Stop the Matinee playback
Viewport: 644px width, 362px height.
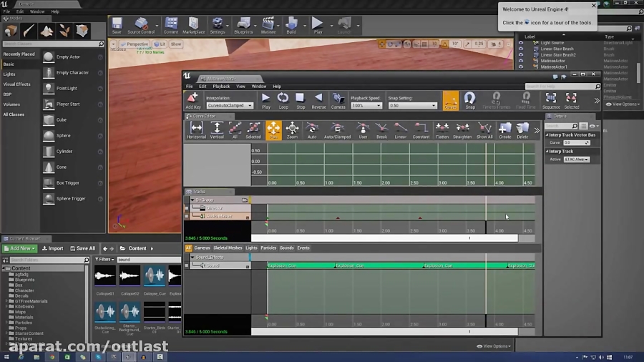pyautogui.click(x=301, y=101)
